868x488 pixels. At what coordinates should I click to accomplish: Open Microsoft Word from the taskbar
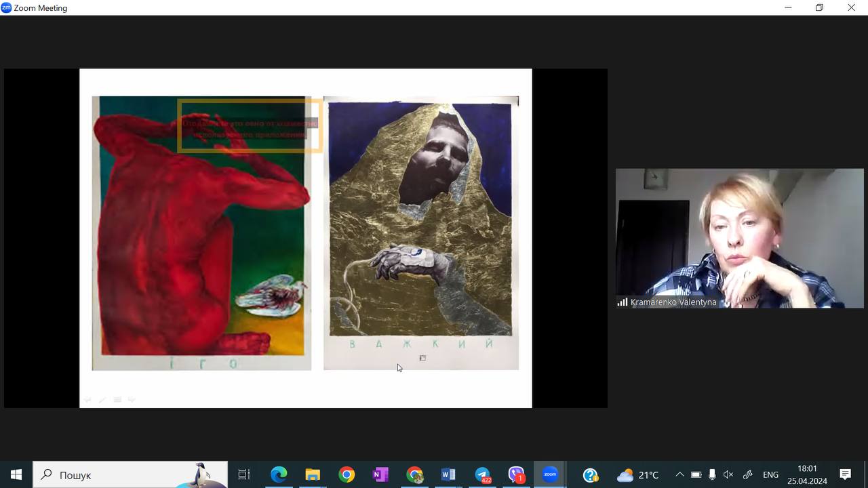[448, 474]
